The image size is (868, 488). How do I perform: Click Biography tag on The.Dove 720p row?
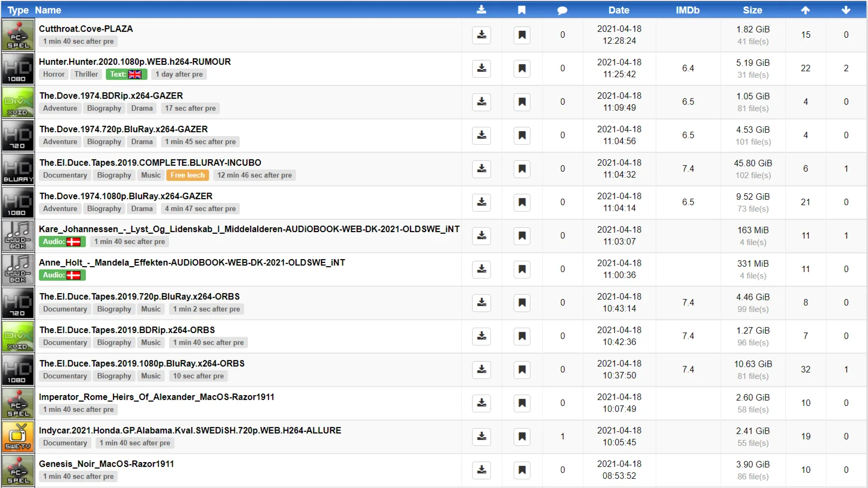pos(104,141)
